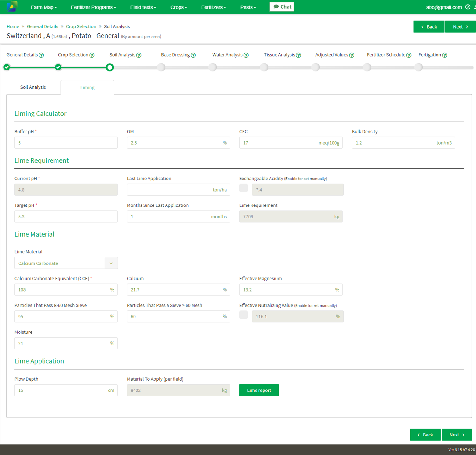Open help icon next to Soil Analysis step
The width and height of the screenshot is (476, 455).
(139, 55)
